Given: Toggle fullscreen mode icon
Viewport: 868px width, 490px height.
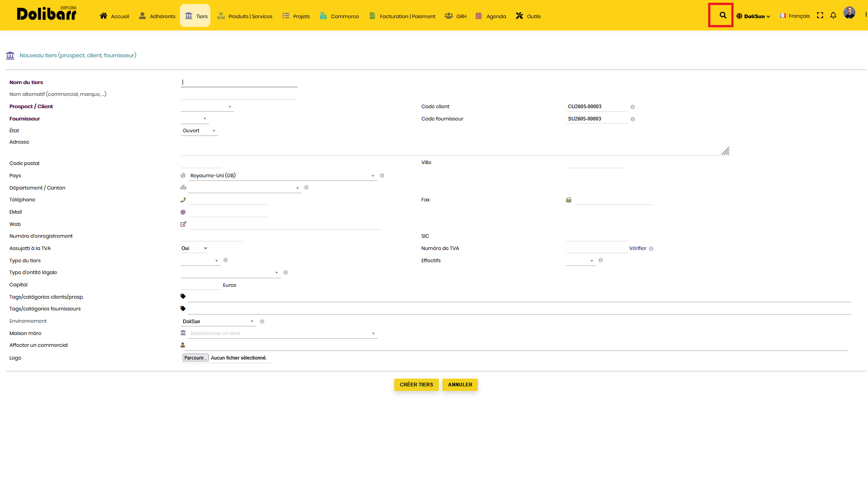Looking at the screenshot, I should tap(820, 15).
